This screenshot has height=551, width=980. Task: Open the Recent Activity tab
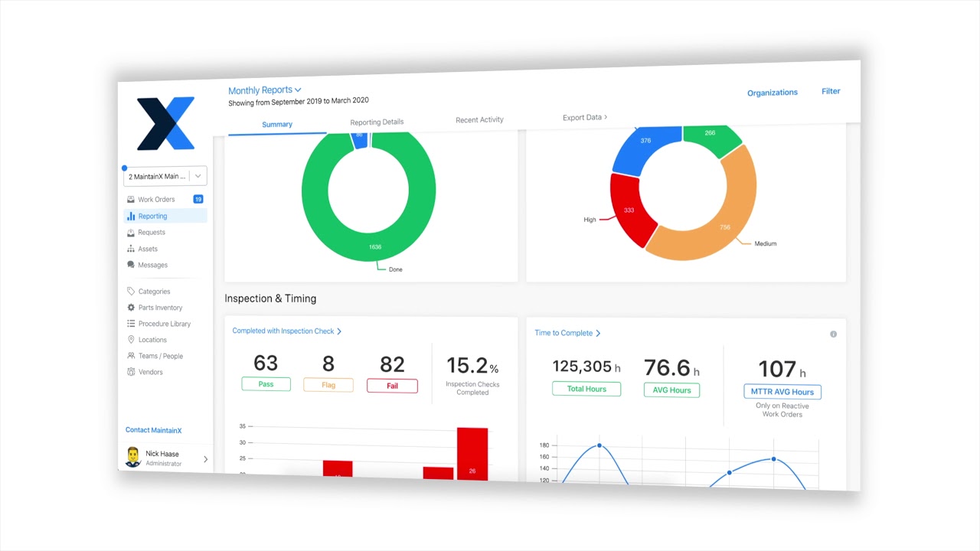point(479,119)
